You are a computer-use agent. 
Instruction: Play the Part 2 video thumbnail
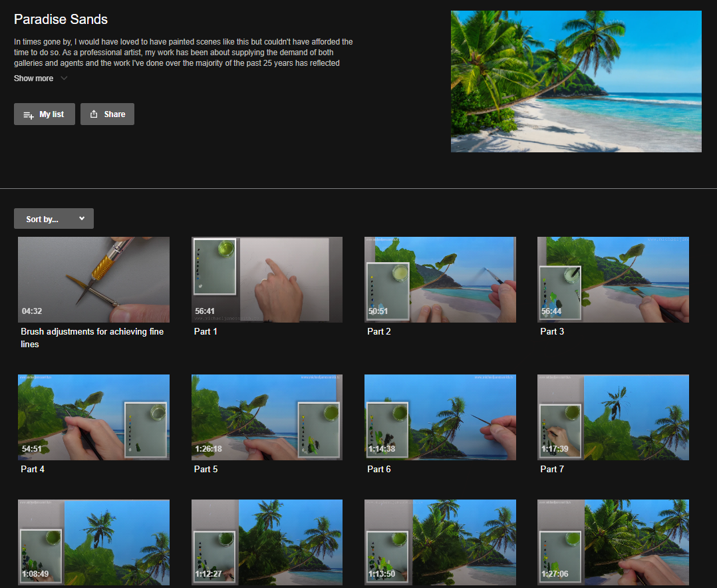tap(440, 280)
